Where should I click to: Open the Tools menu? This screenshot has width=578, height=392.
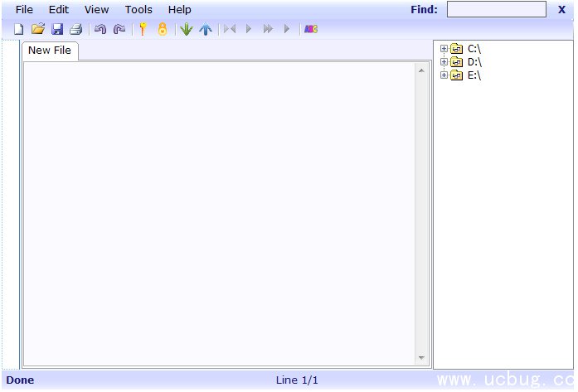[138, 10]
